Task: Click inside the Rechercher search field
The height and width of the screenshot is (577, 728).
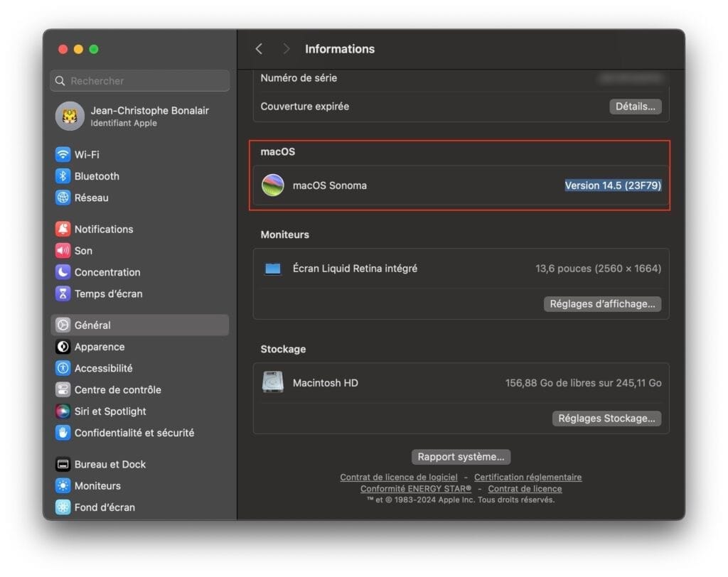Action: point(139,80)
